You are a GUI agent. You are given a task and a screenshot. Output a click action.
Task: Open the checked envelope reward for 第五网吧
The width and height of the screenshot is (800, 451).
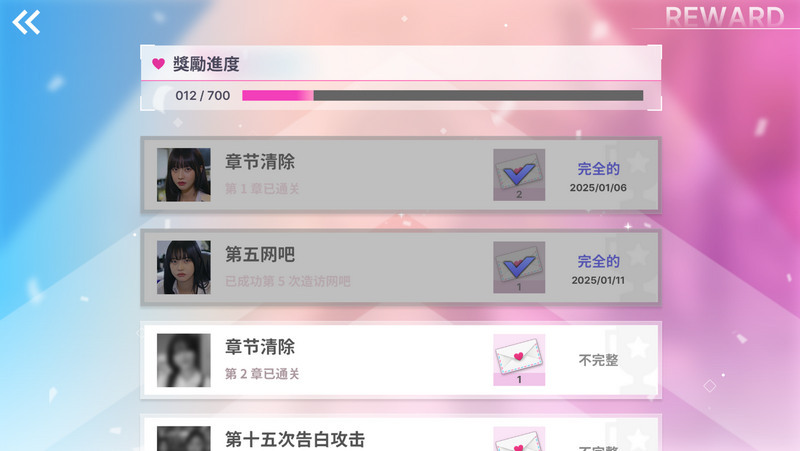pyautogui.click(x=519, y=267)
